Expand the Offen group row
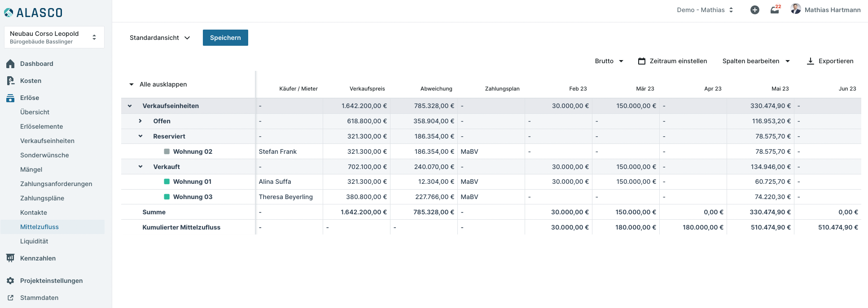This screenshot has height=308, width=868. (x=140, y=121)
